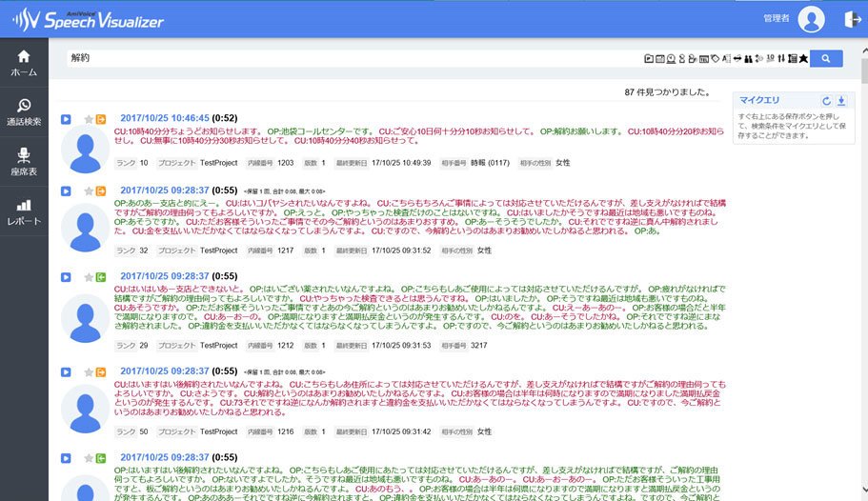Click 時報 (0117) partner number value
The width and height of the screenshot is (868, 501).
pos(490,163)
